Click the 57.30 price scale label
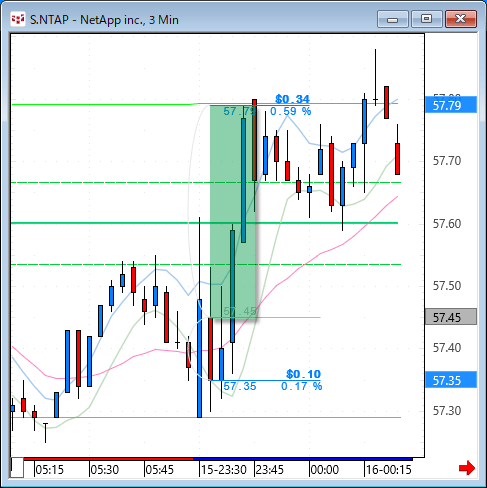This screenshot has height=488, width=487. (447, 411)
